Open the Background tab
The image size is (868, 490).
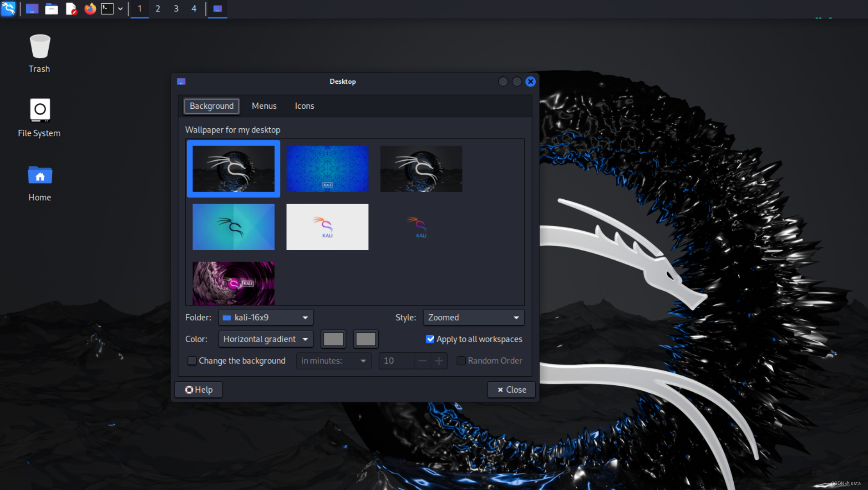pos(212,106)
